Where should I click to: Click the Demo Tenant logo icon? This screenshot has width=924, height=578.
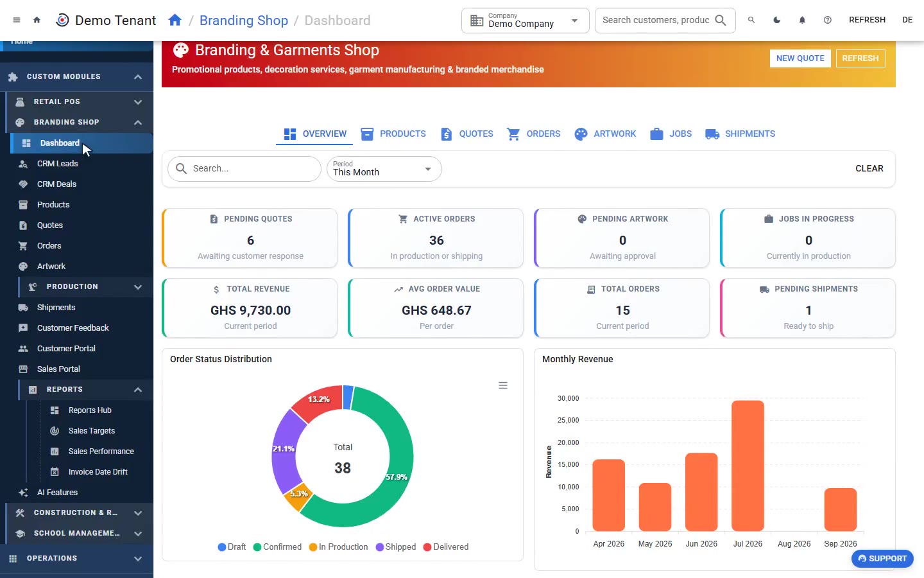pyautogui.click(x=62, y=20)
